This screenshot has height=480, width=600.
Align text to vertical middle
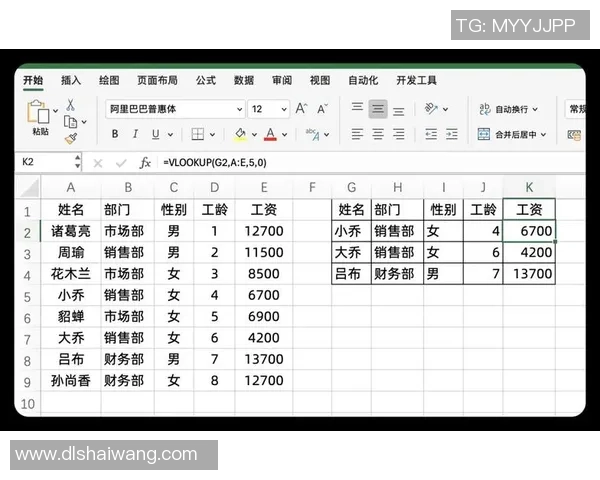(x=378, y=109)
